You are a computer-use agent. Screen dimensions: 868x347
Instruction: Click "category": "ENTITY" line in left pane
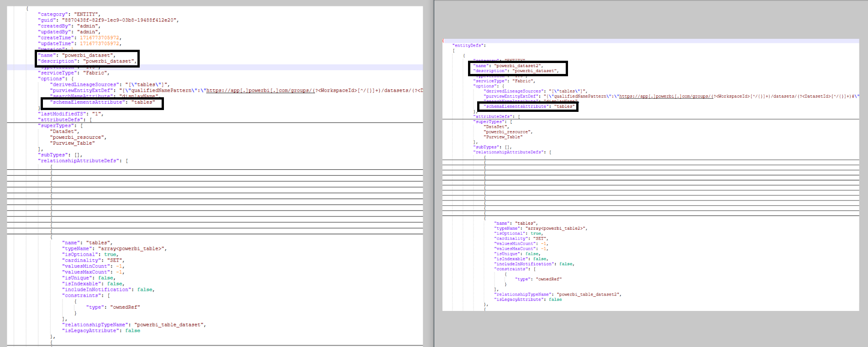[x=69, y=14]
